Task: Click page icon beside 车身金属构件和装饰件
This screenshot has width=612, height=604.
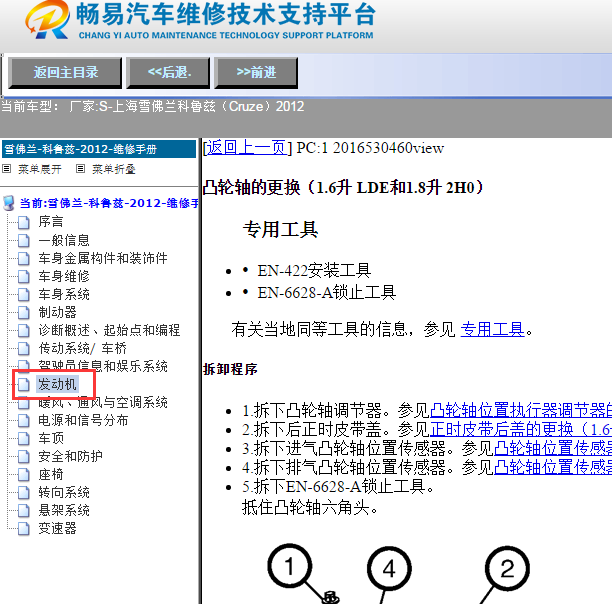Action: click(24, 258)
